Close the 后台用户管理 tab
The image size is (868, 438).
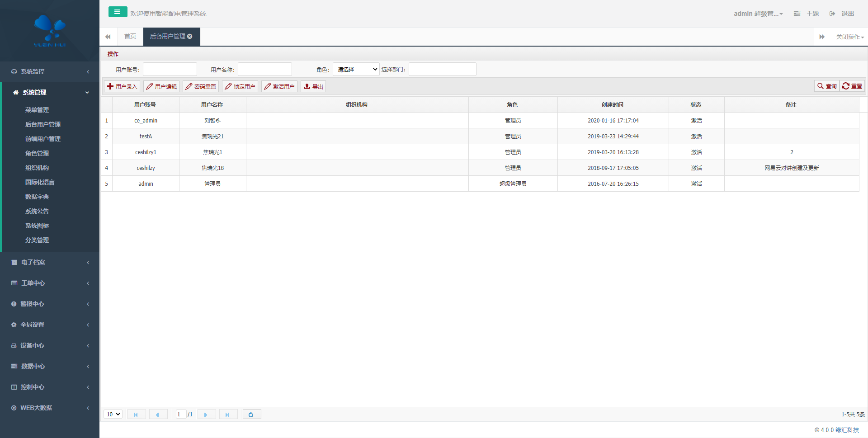(x=190, y=37)
